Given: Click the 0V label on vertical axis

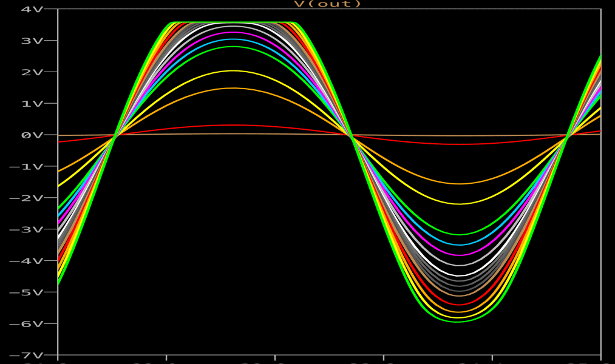Looking at the screenshot, I should pyautogui.click(x=32, y=135).
